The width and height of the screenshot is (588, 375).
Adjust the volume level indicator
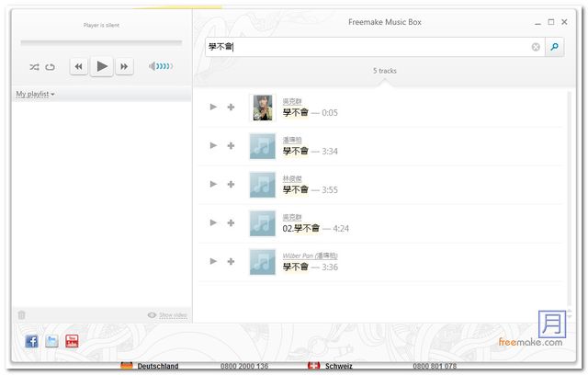pos(161,66)
